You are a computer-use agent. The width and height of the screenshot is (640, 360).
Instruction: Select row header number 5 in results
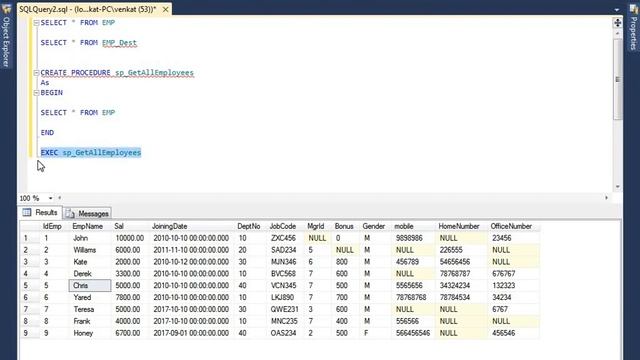[x=29, y=285]
